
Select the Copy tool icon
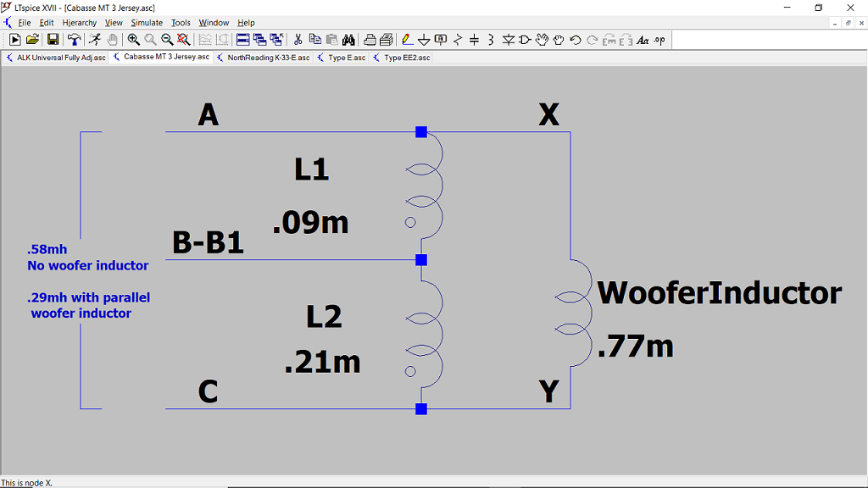pyautogui.click(x=315, y=39)
